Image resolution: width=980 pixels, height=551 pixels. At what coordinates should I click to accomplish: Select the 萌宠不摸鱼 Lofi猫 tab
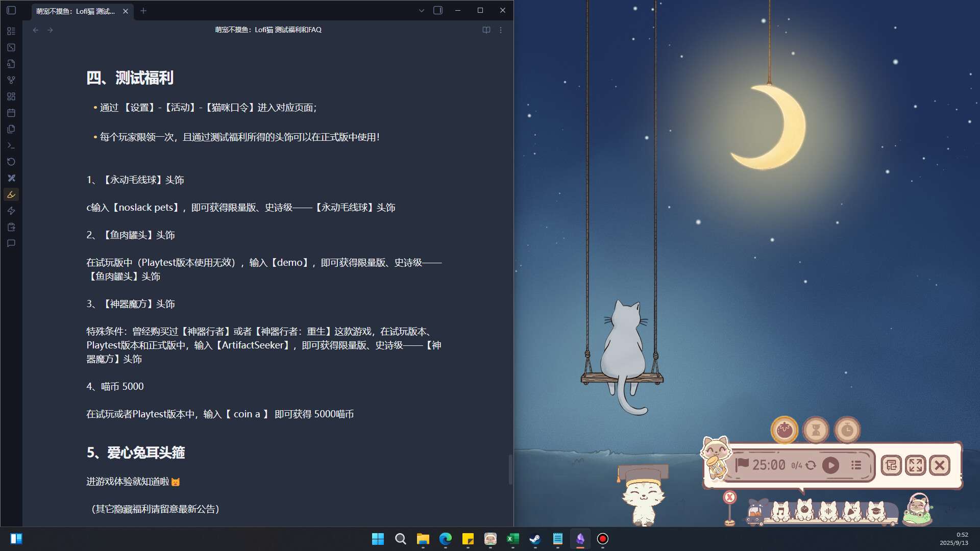tap(77, 11)
